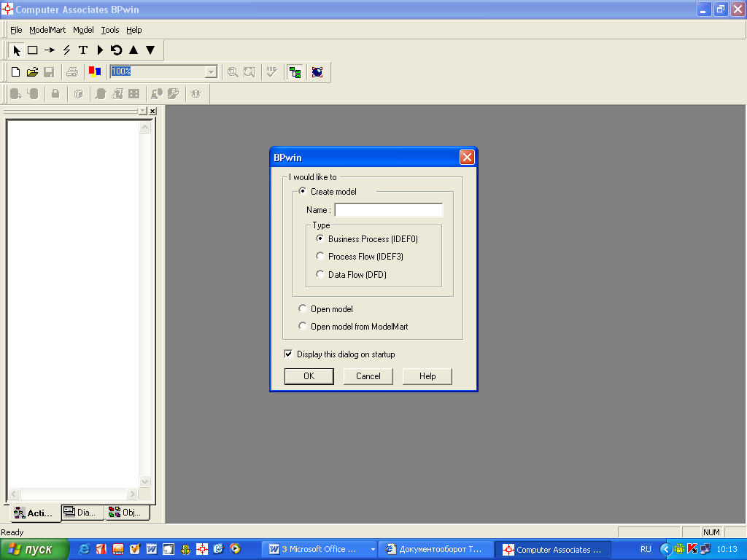Screen dimensions: 747x560
Task: Switch to the Activities tab
Action: coord(35,513)
